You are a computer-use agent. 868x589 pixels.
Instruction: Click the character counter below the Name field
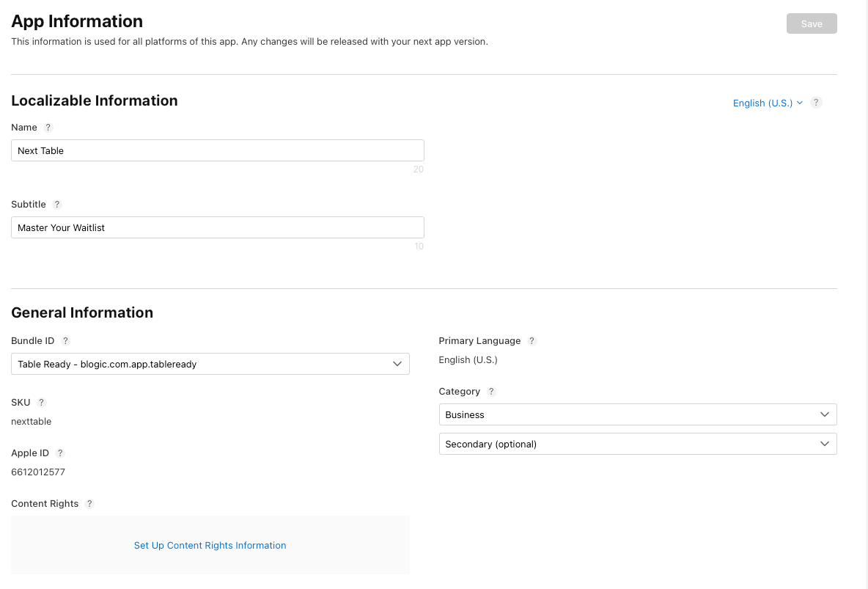(x=419, y=169)
